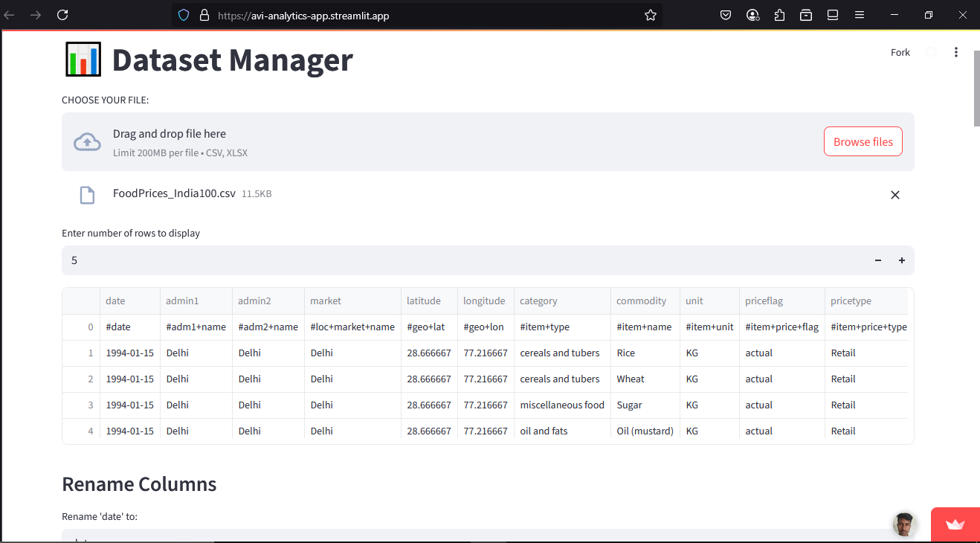Sort by the 'pricetype' column header

coord(866,301)
